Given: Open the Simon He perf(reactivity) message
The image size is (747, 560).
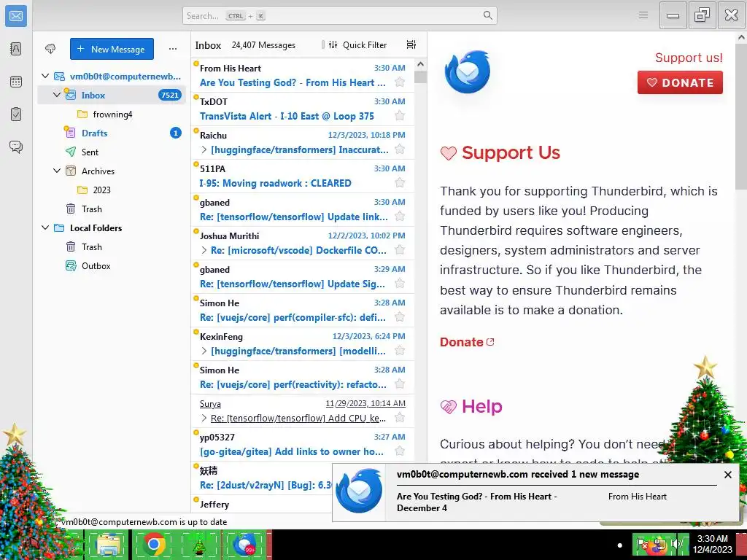Looking at the screenshot, I should point(303,377).
